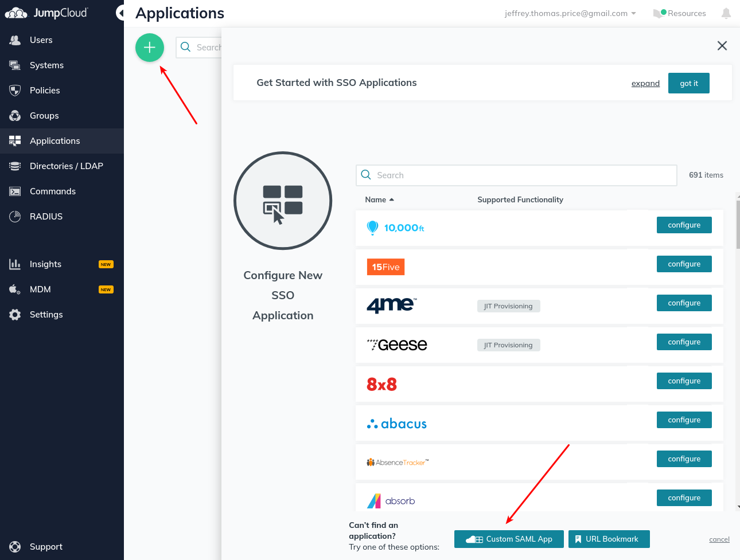Viewport: 740px width, 560px height.
Task: Close the SSO application panel
Action: tap(722, 46)
